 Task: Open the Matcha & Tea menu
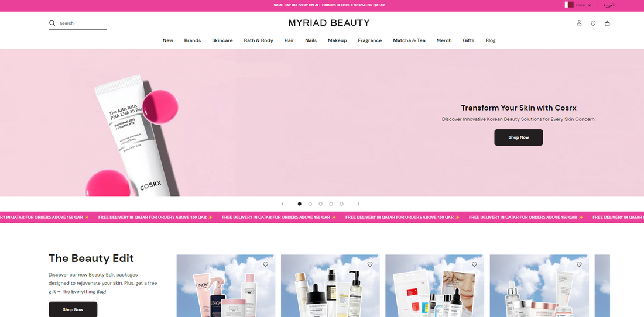tap(409, 40)
